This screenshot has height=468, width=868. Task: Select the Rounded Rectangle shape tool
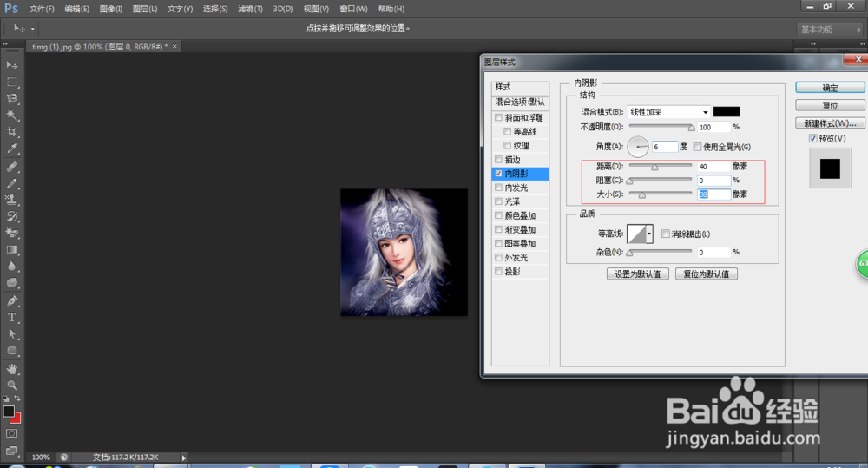(x=11, y=351)
